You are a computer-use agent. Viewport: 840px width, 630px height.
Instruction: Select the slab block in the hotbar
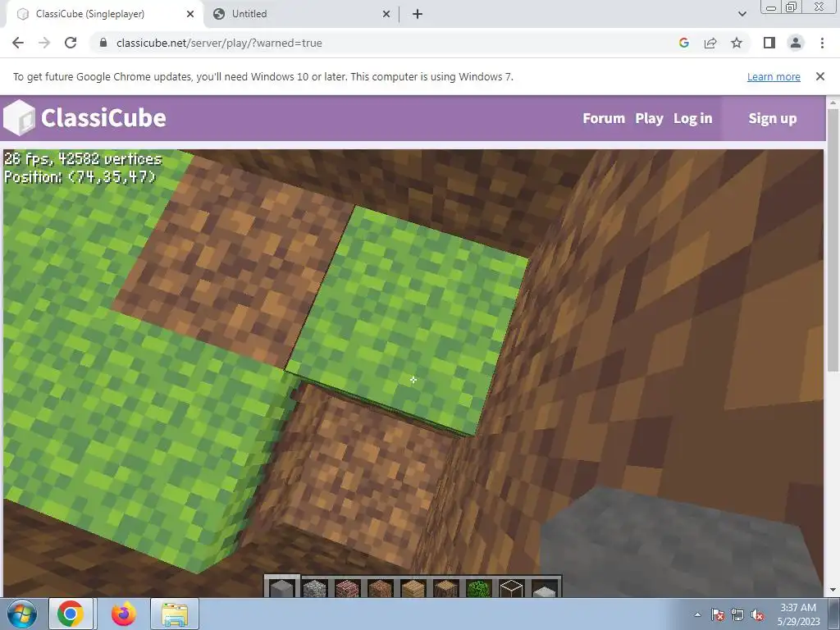tap(545, 589)
